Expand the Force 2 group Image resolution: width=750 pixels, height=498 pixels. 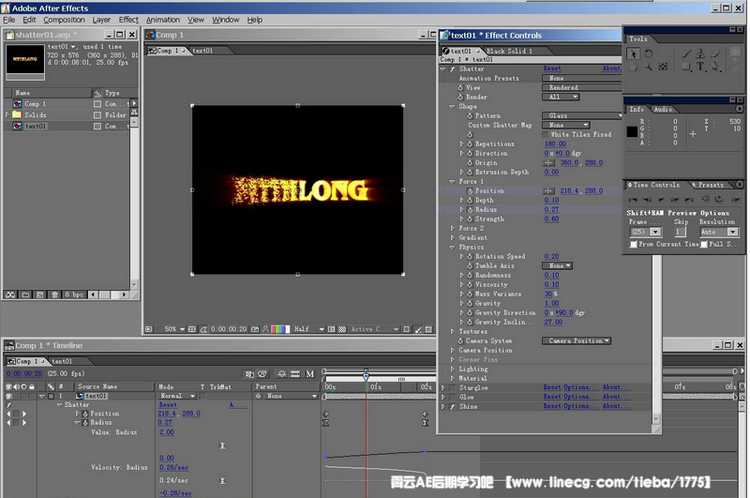coord(452,229)
